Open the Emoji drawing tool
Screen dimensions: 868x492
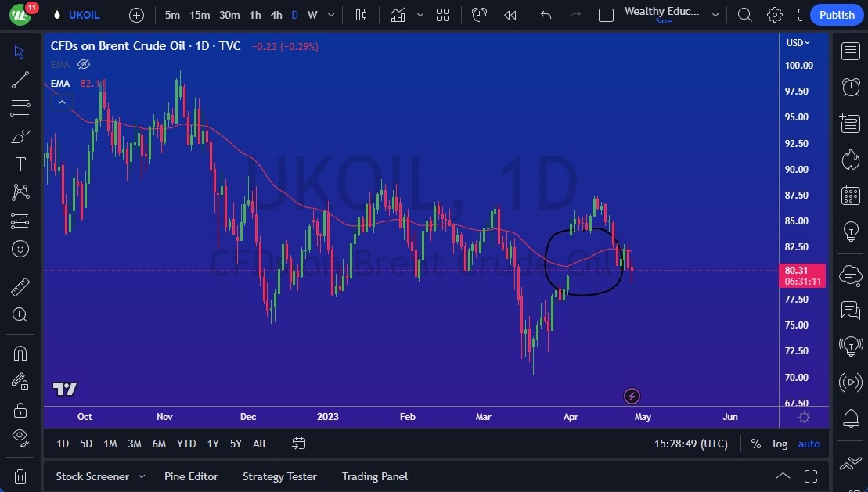20,249
